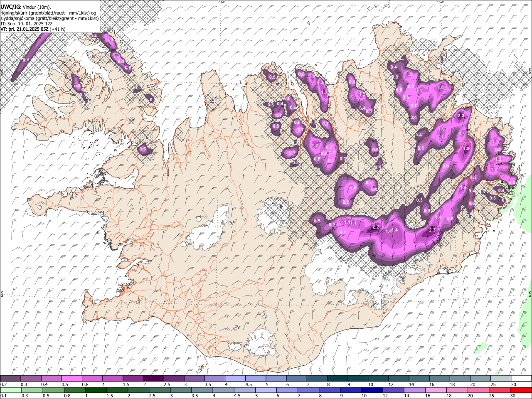Choose the upper legend swatch between 1 and 1.5

click(113, 379)
